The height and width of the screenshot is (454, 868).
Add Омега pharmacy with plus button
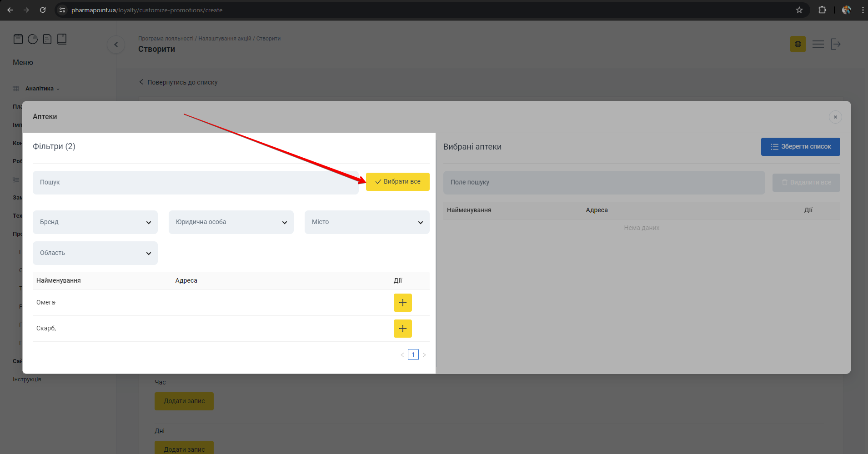pyautogui.click(x=402, y=303)
